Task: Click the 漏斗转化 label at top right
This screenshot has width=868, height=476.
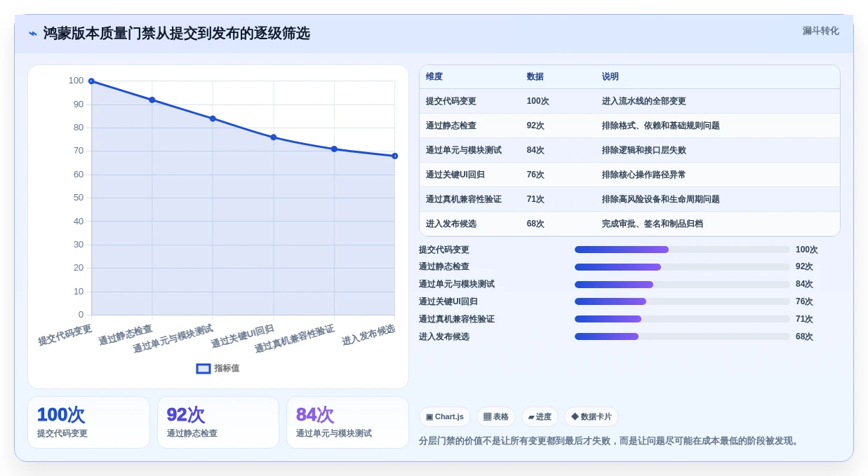Action: click(820, 31)
